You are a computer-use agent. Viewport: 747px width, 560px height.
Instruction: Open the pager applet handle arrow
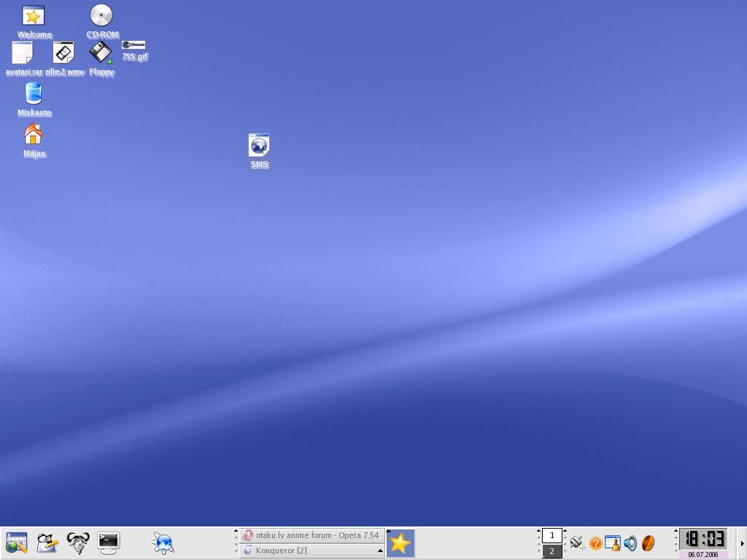[539, 531]
